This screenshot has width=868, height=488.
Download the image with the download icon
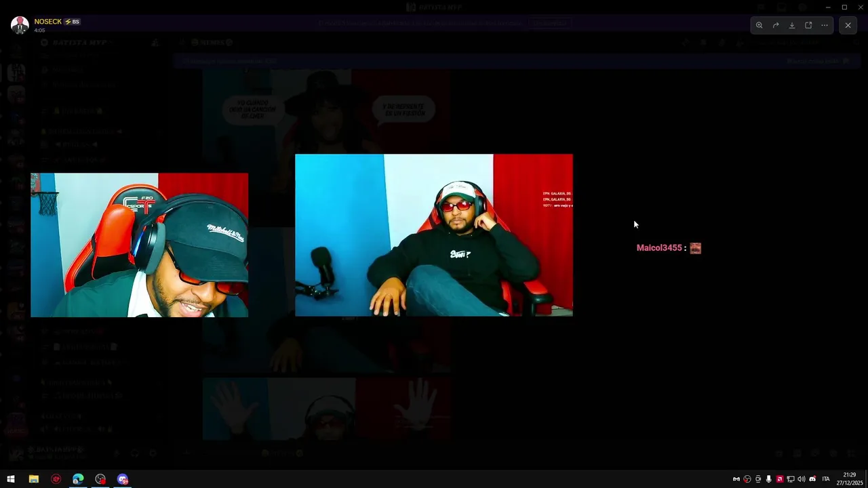tap(792, 25)
